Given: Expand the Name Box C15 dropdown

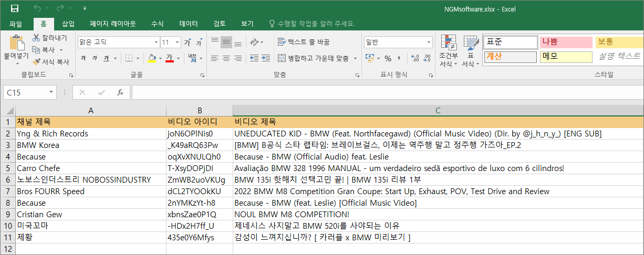Looking at the screenshot, I should pos(51,92).
